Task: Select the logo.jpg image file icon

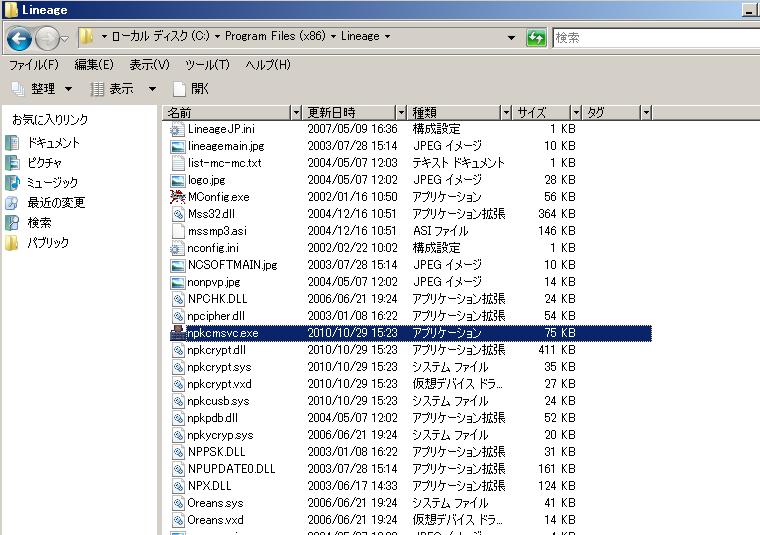Action: tap(177, 180)
